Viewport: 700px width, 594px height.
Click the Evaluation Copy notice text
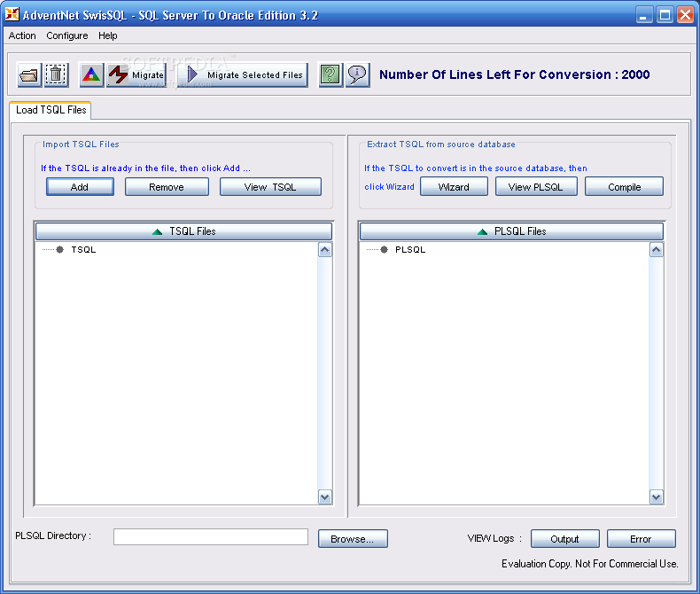590,564
